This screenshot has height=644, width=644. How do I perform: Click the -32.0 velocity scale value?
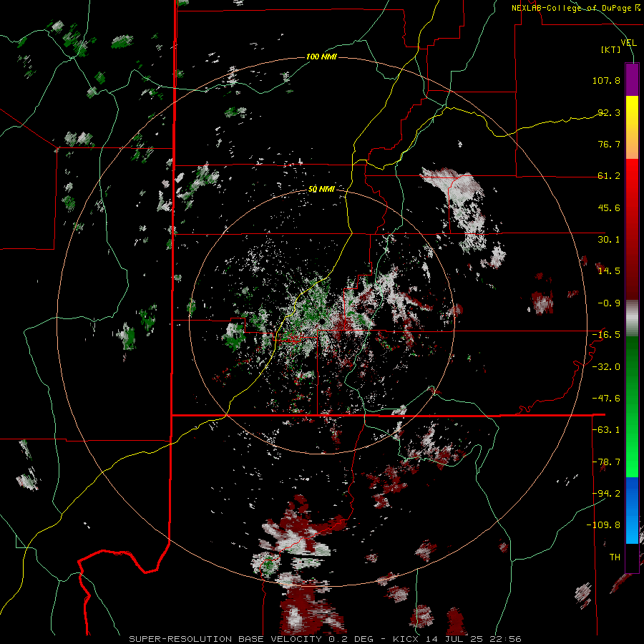point(606,366)
